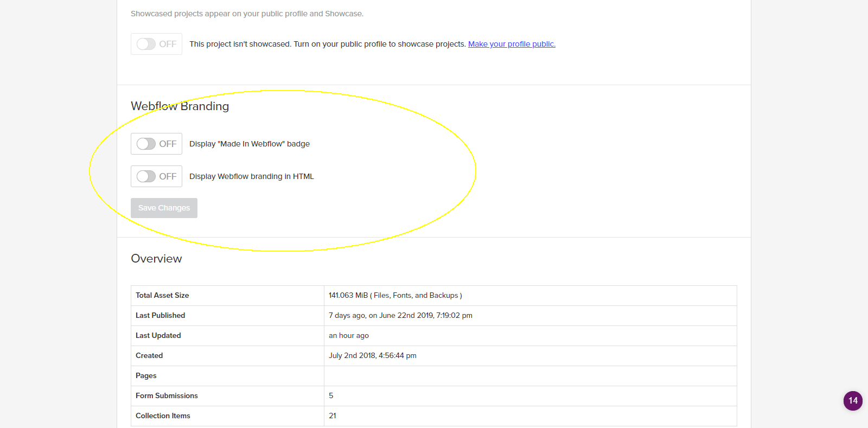Toggle the project showcase switch
The image size is (868, 428).
pos(156,44)
